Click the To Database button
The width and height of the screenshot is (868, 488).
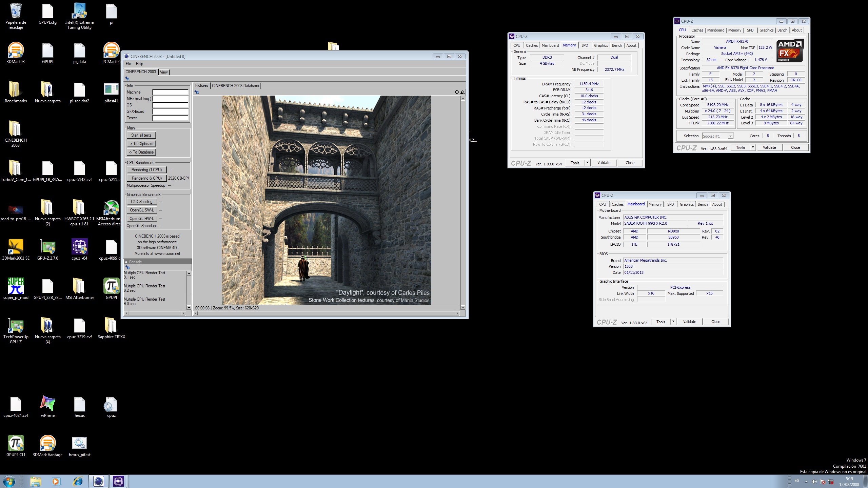click(141, 152)
